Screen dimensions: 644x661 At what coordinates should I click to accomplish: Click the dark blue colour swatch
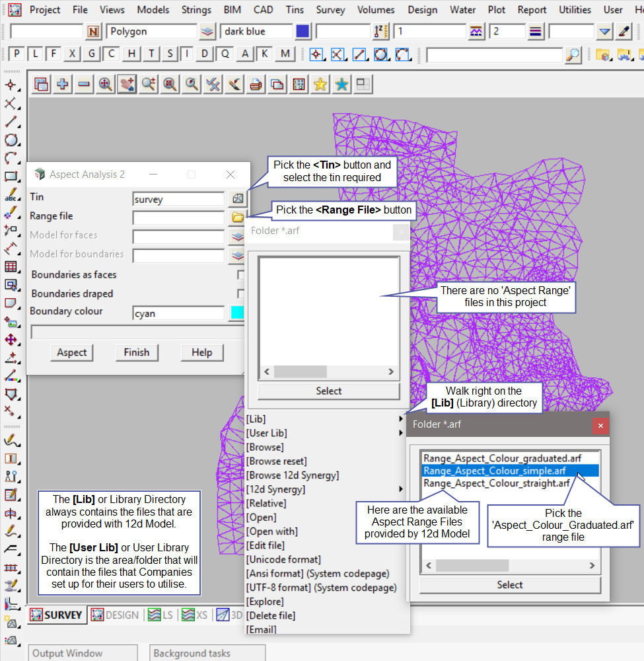point(303,32)
